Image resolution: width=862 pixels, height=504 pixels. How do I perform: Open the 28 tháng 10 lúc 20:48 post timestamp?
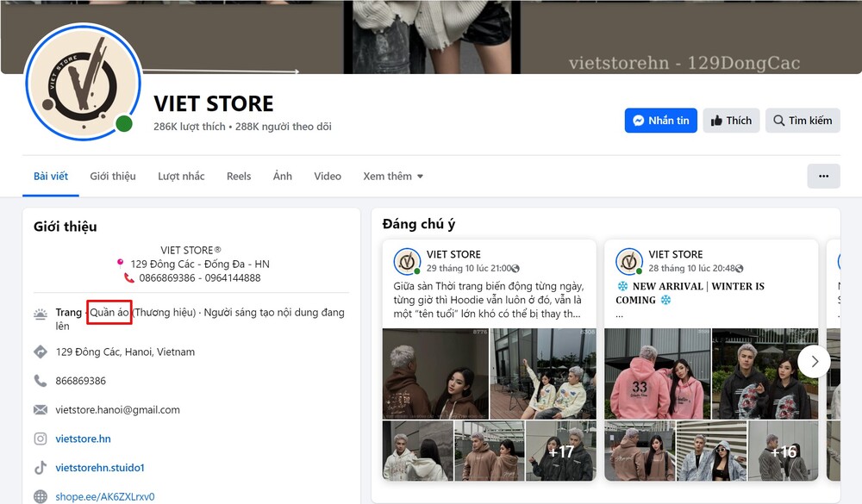pos(691,268)
